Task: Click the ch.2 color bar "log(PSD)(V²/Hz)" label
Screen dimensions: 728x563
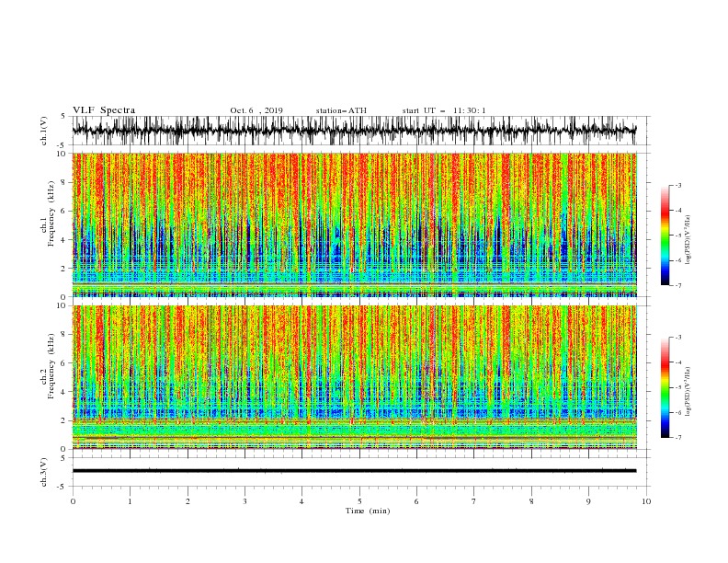Action: click(x=688, y=392)
